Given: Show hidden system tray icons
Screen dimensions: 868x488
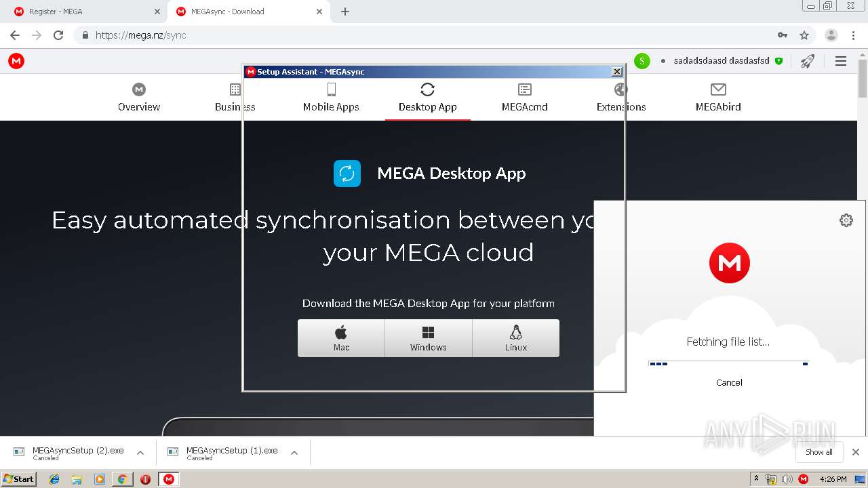Looking at the screenshot, I should [756, 479].
